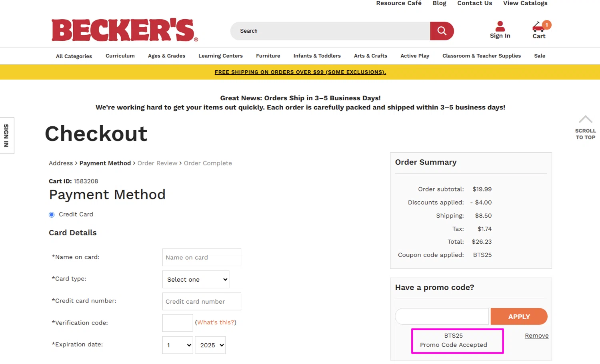The height and width of the screenshot is (364, 600).
Task: Open the Blog link
Action: pos(439,3)
